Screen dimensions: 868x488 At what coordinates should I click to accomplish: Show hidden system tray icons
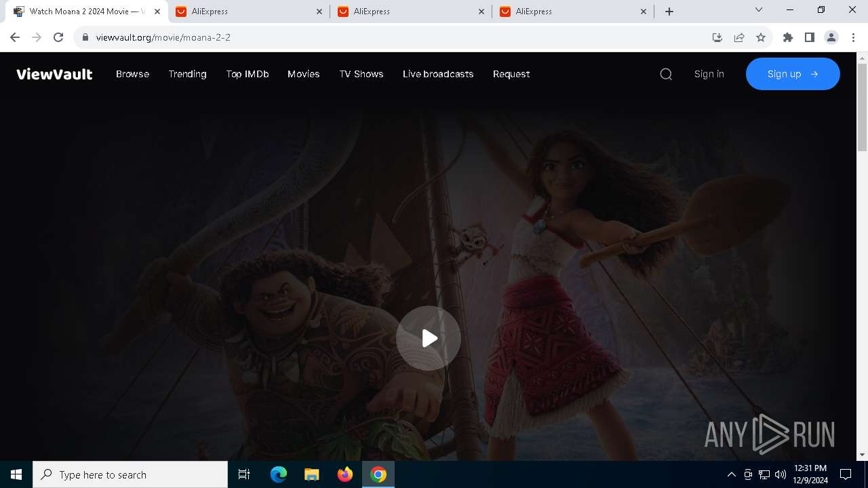(731, 474)
